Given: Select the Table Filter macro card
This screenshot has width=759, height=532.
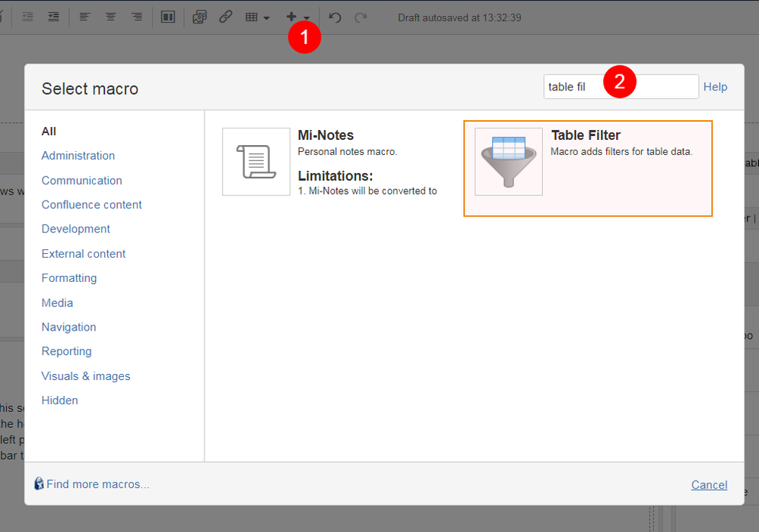Looking at the screenshot, I should pyautogui.click(x=588, y=167).
